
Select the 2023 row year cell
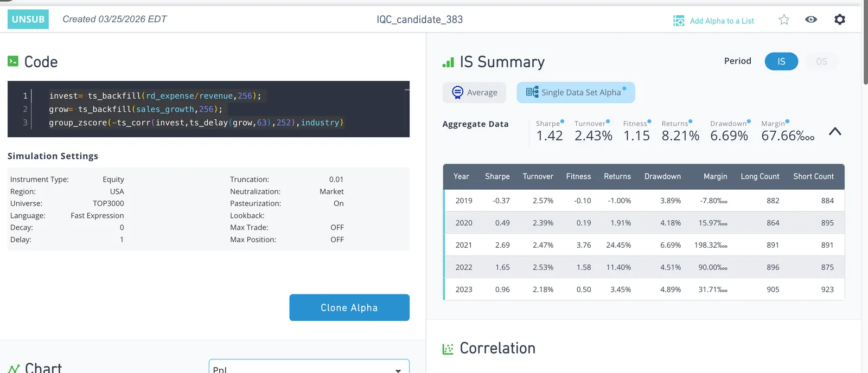click(x=464, y=290)
